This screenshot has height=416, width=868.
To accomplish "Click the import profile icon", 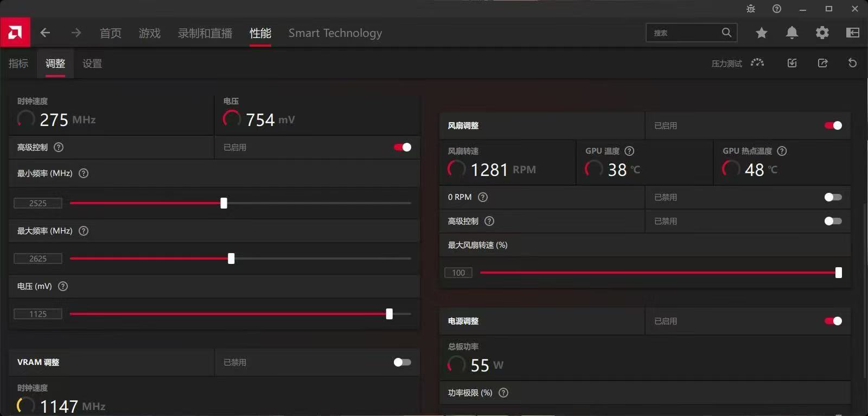I will coord(792,64).
